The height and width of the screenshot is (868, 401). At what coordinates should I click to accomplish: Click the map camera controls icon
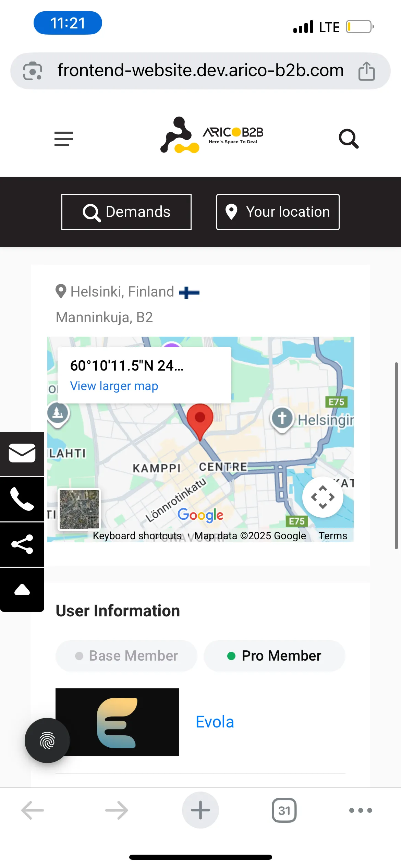coord(323,497)
